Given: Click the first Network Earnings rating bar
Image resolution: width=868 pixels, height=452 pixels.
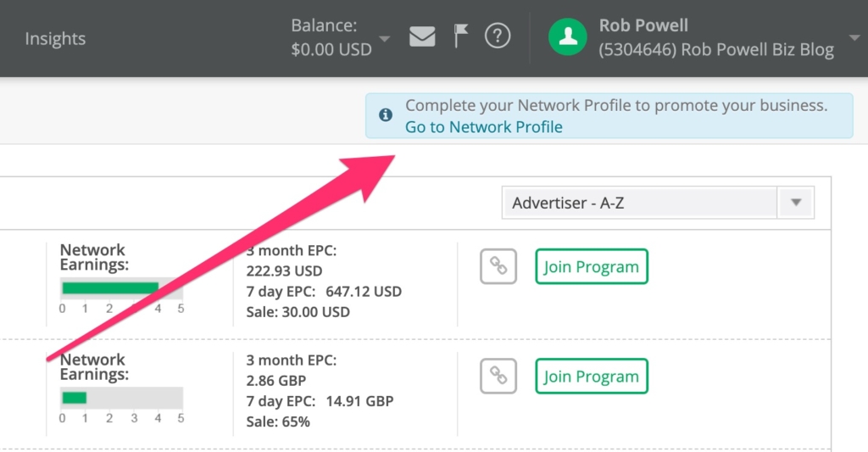Looking at the screenshot, I should pos(122,288).
